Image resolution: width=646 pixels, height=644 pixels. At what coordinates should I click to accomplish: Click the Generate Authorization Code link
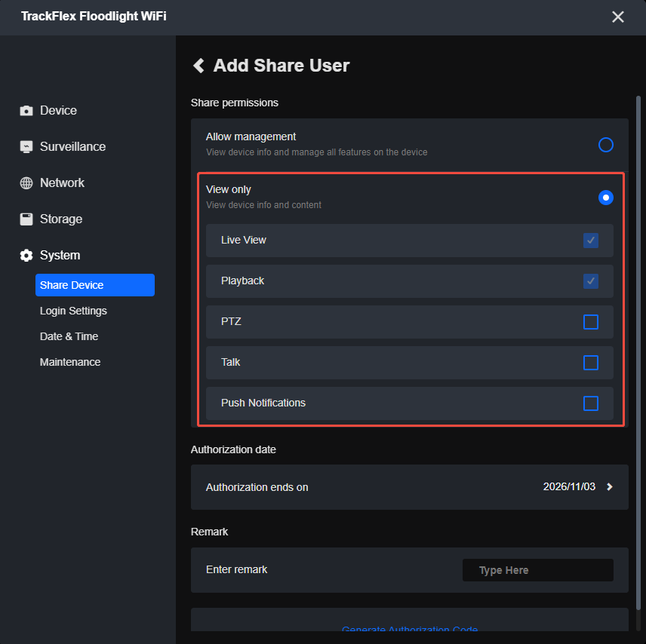(x=410, y=628)
